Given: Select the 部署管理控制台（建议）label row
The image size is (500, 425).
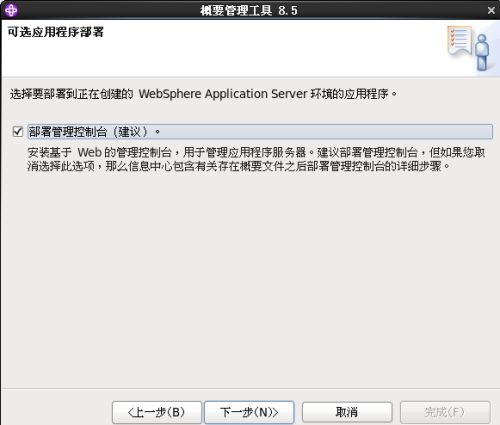Looking at the screenshot, I should (x=260, y=132).
